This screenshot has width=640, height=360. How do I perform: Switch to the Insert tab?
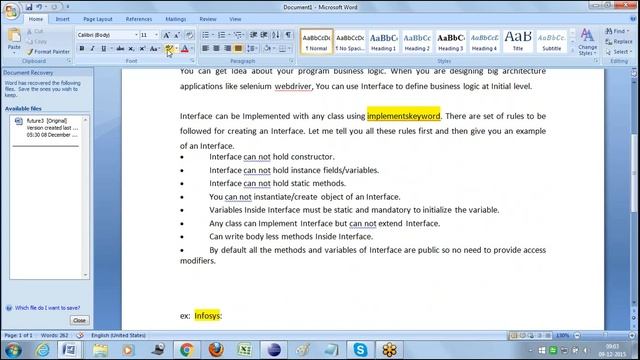point(62,19)
